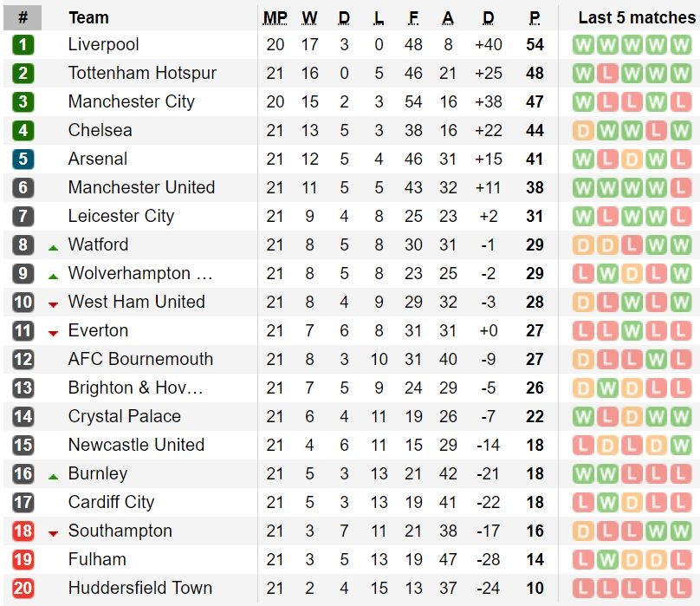Click Huddersfield Town's red position 20 badge
Image resolution: width=700 pixels, height=606 pixels.
[x=23, y=589]
